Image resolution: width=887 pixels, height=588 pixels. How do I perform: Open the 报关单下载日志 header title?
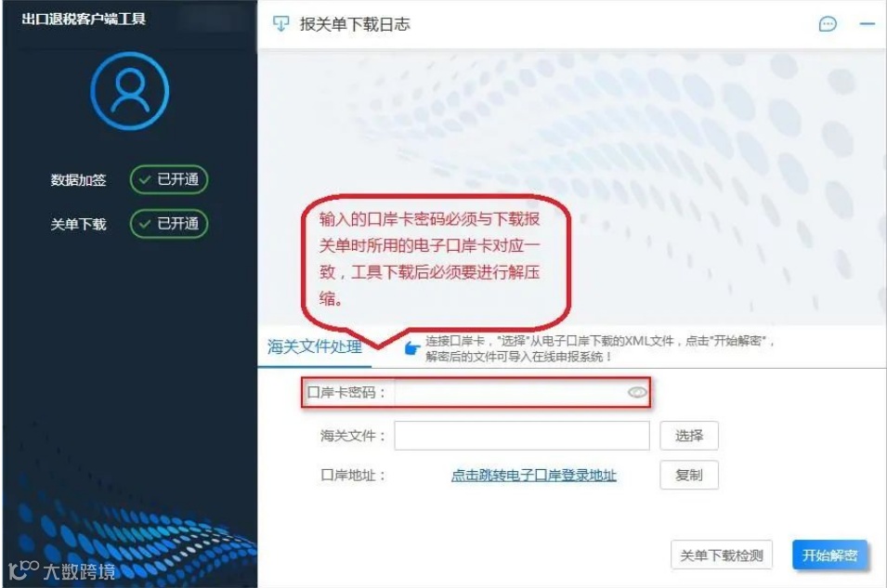pyautogui.click(x=355, y=24)
